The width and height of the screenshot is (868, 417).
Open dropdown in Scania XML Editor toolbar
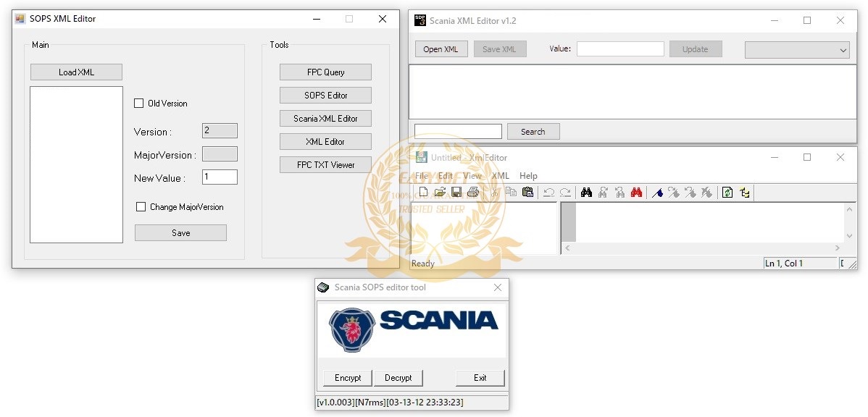pos(797,49)
